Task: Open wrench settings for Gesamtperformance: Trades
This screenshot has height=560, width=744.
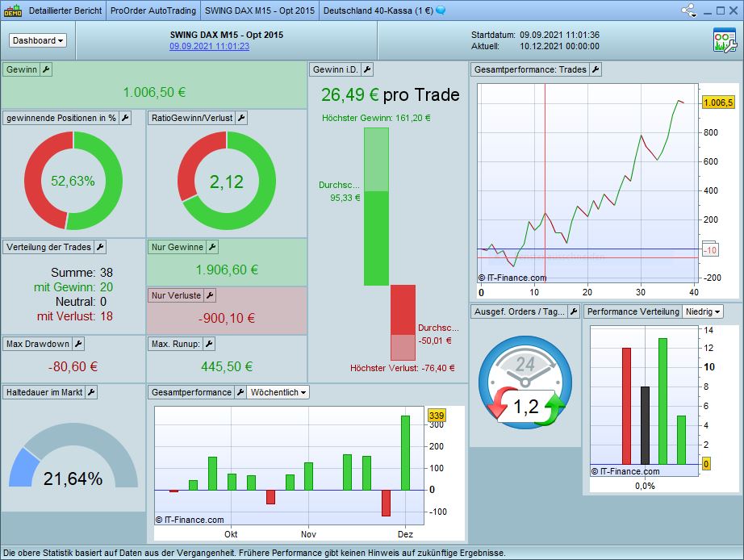Action: tap(596, 69)
